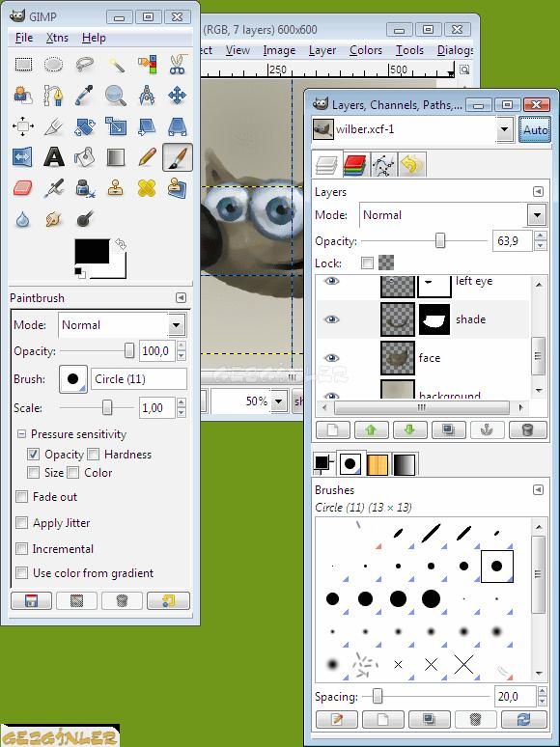Switch to the Channels tab
Image resolution: width=560 pixels, height=747 pixels.
[x=354, y=165]
